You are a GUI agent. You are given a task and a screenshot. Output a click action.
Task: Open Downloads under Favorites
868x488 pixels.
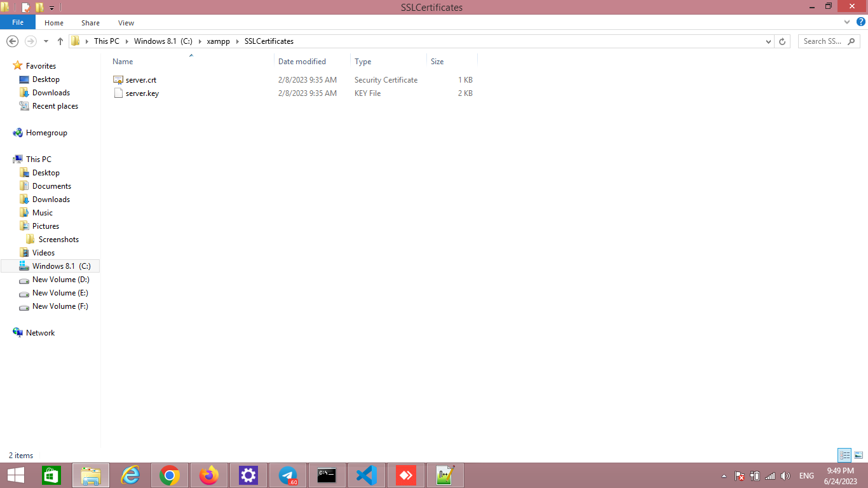(x=51, y=93)
